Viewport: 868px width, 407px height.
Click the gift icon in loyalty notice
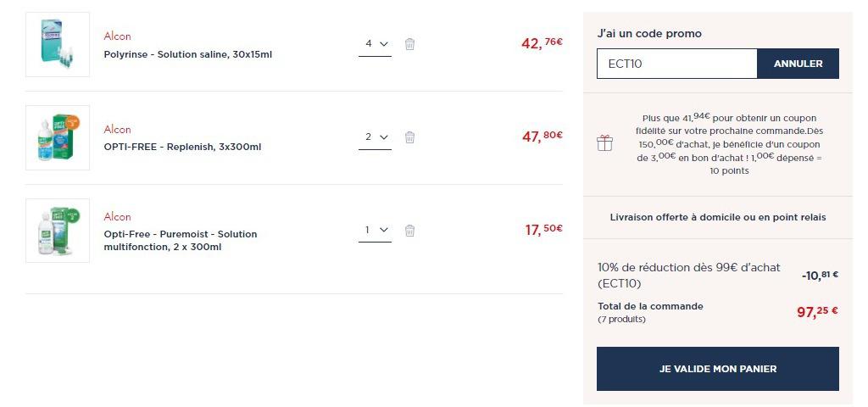(604, 143)
